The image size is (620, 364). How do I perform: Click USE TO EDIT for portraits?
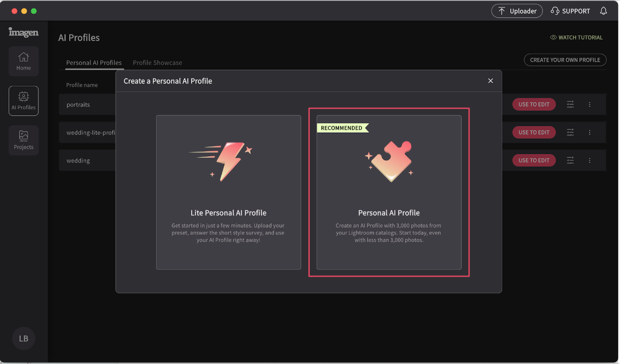tap(534, 105)
